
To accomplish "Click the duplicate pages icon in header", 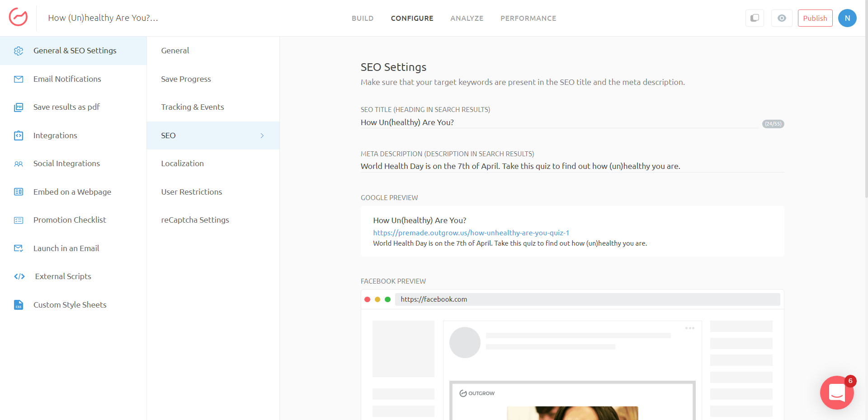I will 755,18.
